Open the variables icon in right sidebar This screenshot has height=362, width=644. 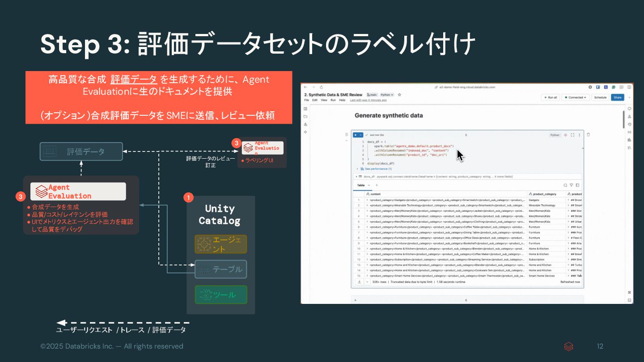(x=629, y=132)
